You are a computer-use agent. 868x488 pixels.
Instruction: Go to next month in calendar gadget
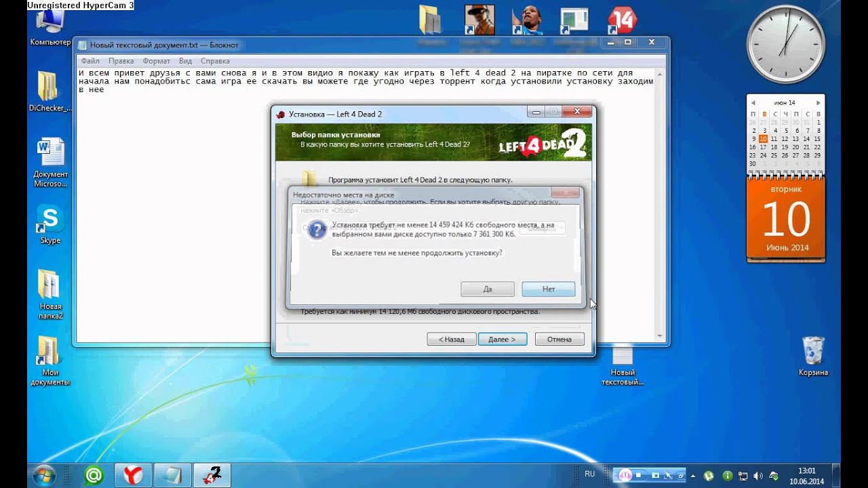click(x=818, y=103)
